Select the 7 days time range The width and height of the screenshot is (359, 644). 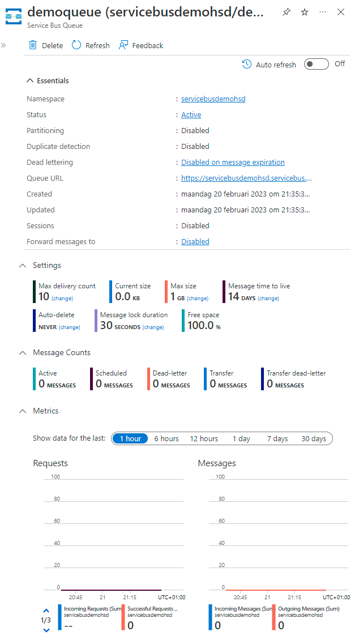click(x=277, y=438)
